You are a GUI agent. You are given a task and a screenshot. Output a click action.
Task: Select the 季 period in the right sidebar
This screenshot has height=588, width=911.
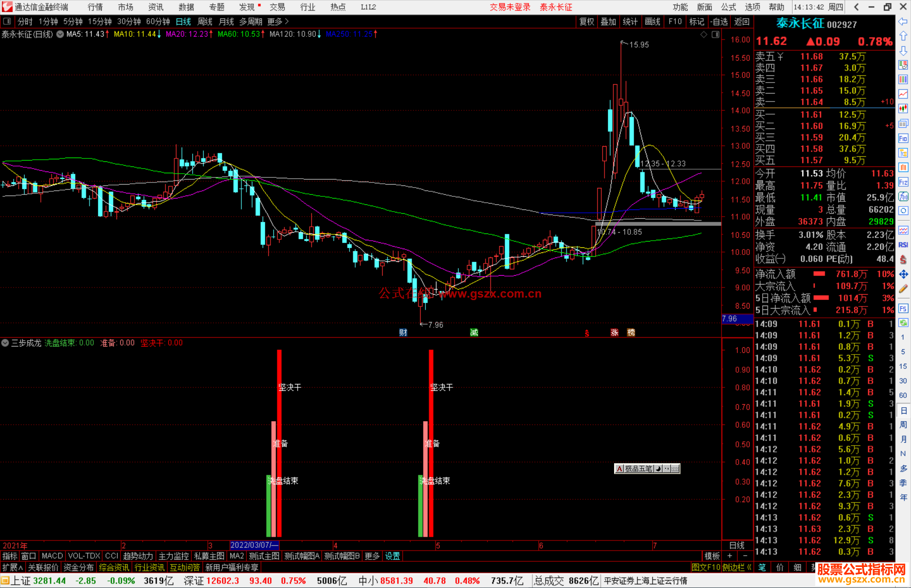903,483
